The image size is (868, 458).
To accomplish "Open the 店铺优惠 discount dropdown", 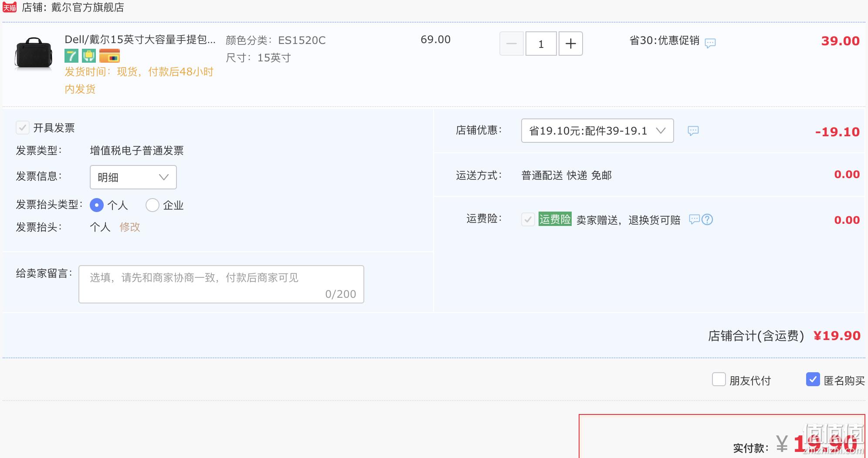I will pyautogui.click(x=597, y=131).
